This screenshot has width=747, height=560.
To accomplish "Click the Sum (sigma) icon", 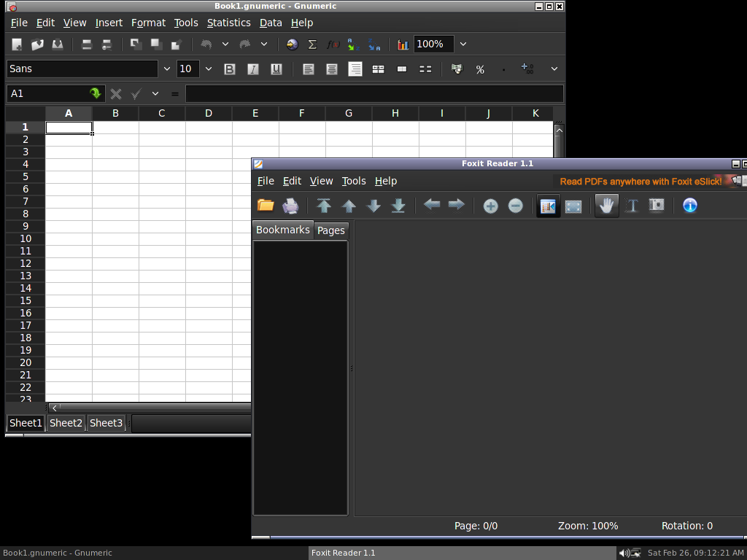I will pos(312,44).
